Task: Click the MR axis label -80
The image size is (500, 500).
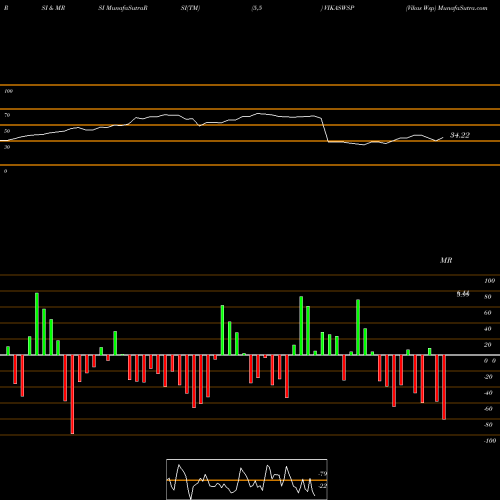Action: pos(488,425)
